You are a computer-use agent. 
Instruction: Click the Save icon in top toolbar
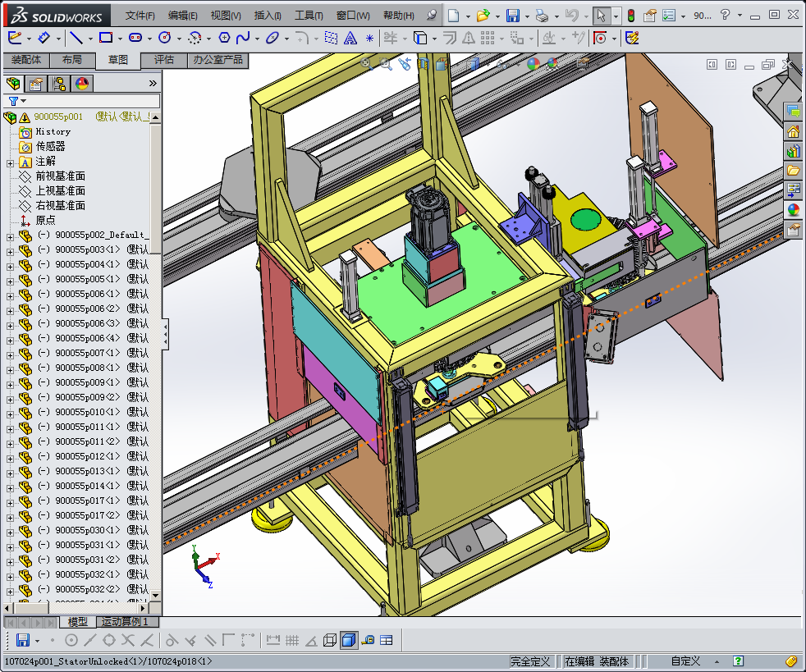pos(512,16)
